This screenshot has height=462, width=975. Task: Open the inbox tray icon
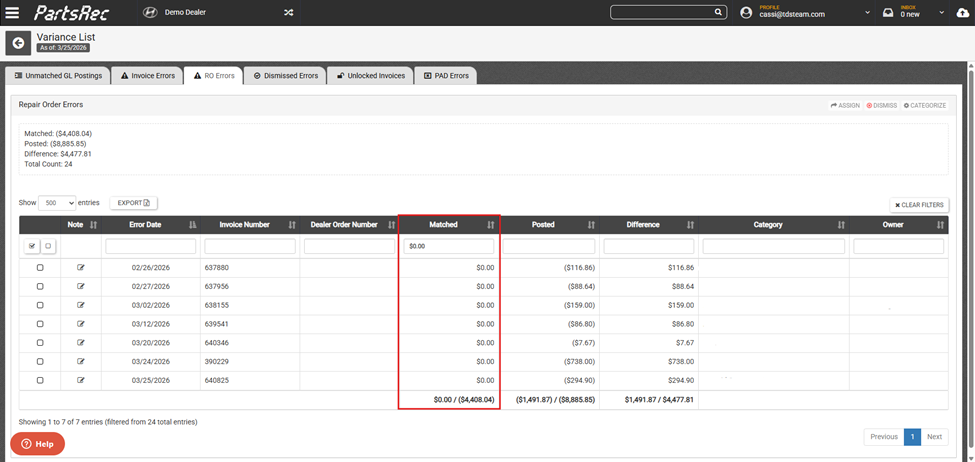click(x=888, y=12)
